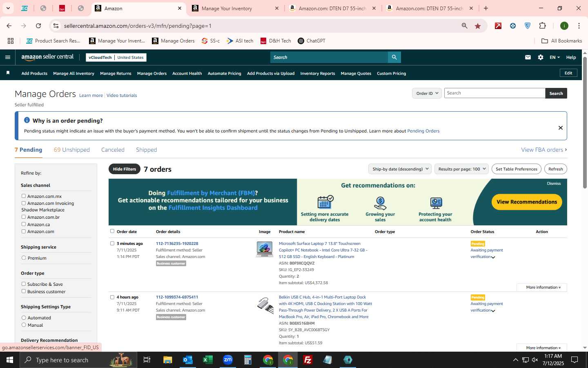
Task: Open the Chrome extensions puzzle icon
Action: coord(542,26)
